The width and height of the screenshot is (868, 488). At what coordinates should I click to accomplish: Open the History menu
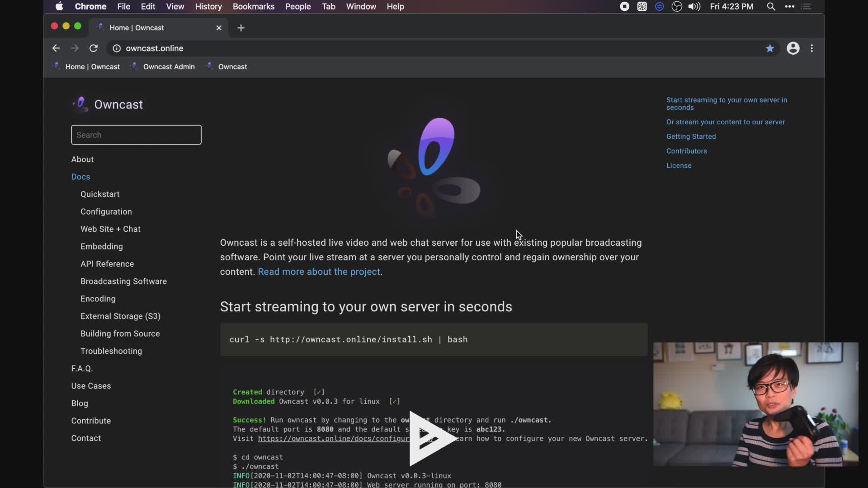(x=208, y=6)
